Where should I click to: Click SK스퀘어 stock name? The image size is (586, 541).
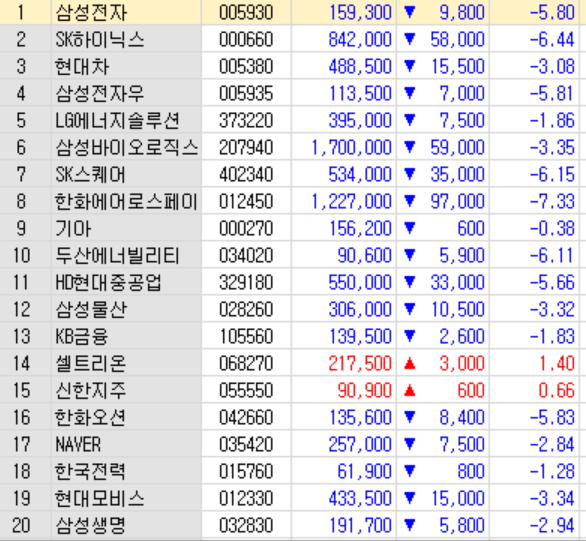pos(90,174)
